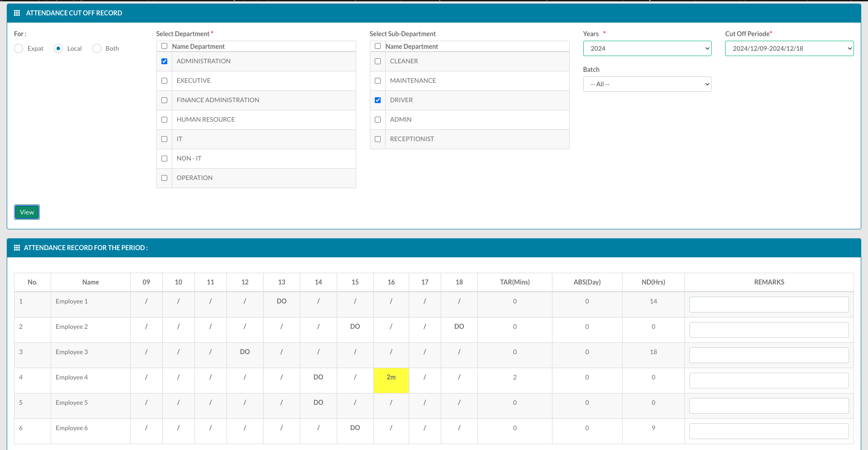Click the TAR(Mins) column header
Screen dimensions: 868x450
(514, 282)
